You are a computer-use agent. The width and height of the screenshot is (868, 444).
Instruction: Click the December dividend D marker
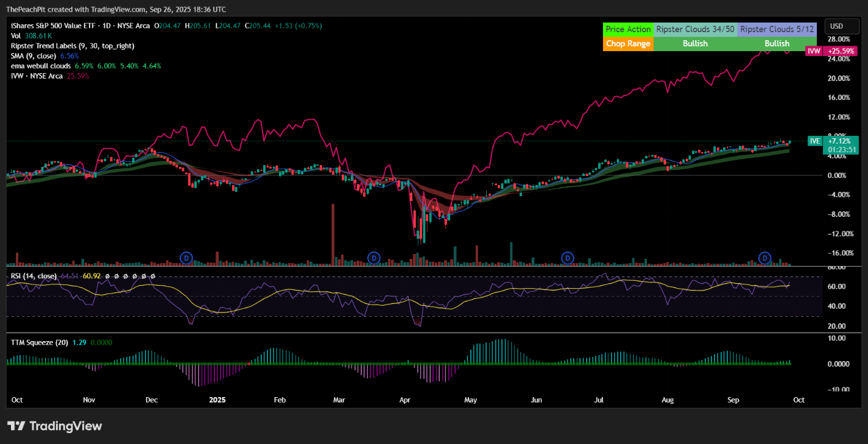(x=187, y=258)
